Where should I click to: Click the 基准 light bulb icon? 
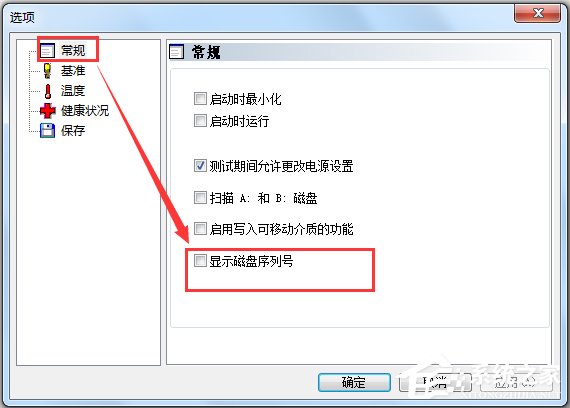(x=47, y=71)
